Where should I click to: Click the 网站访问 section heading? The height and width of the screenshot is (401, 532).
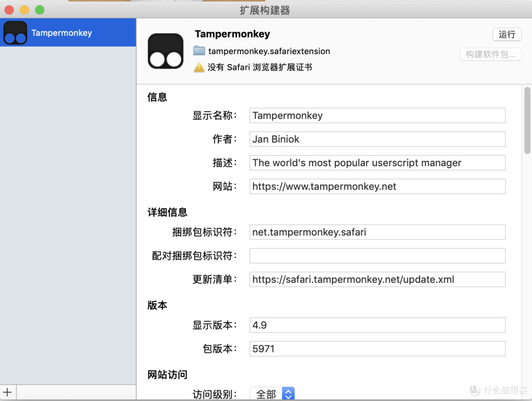tap(167, 375)
